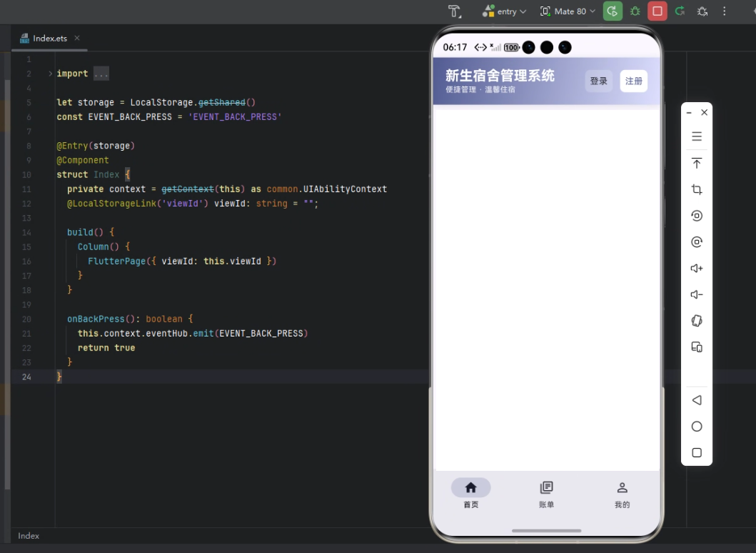
Task: Click the @Entry decorator text
Action: click(x=72, y=146)
